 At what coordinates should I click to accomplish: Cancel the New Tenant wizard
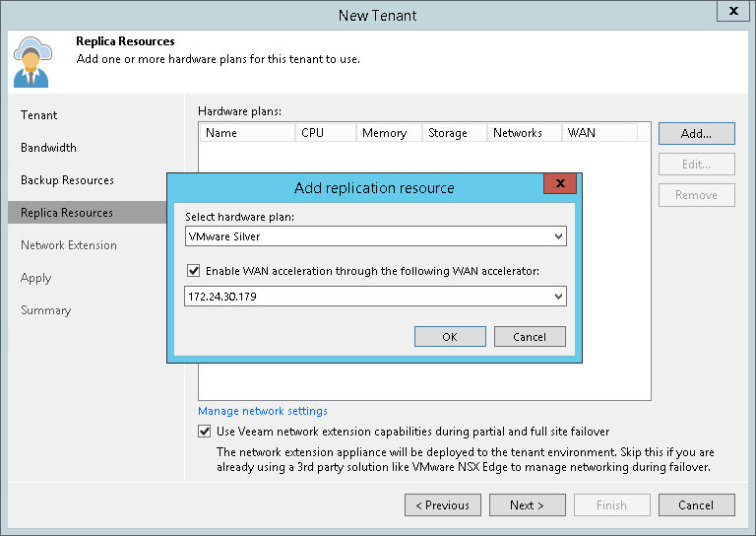pyautogui.click(x=695, y=505)
